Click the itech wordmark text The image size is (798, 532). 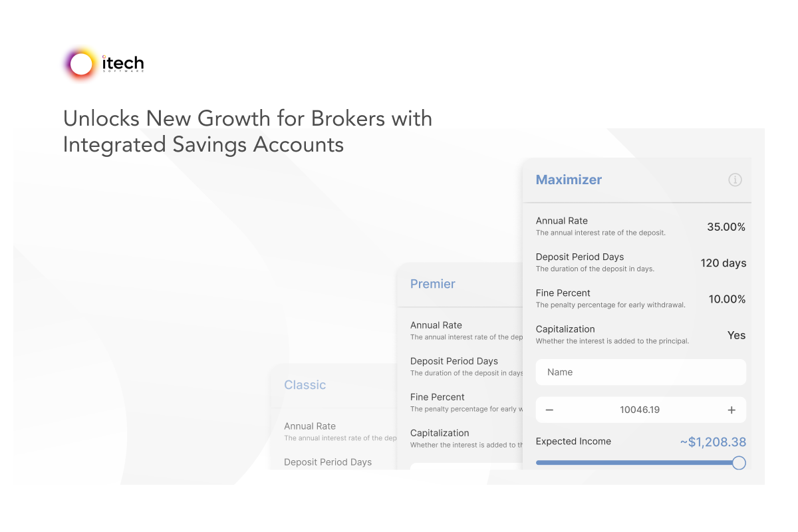[x=123, y=63]
